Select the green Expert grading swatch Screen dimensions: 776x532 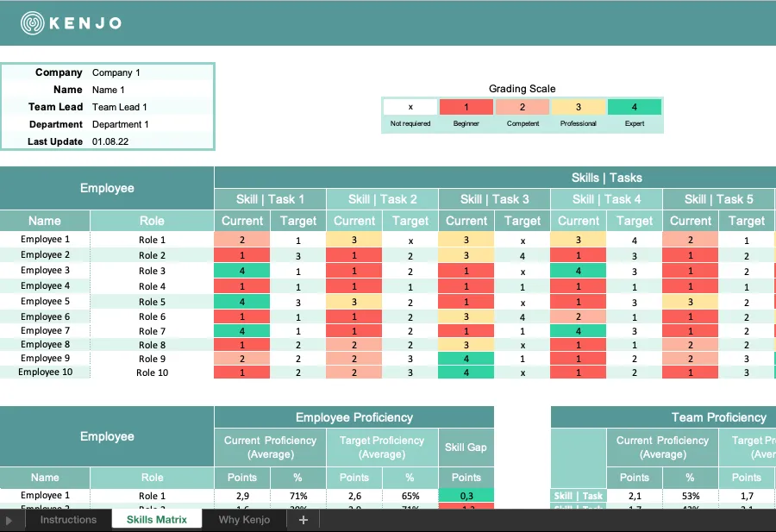tap(635, 107)
